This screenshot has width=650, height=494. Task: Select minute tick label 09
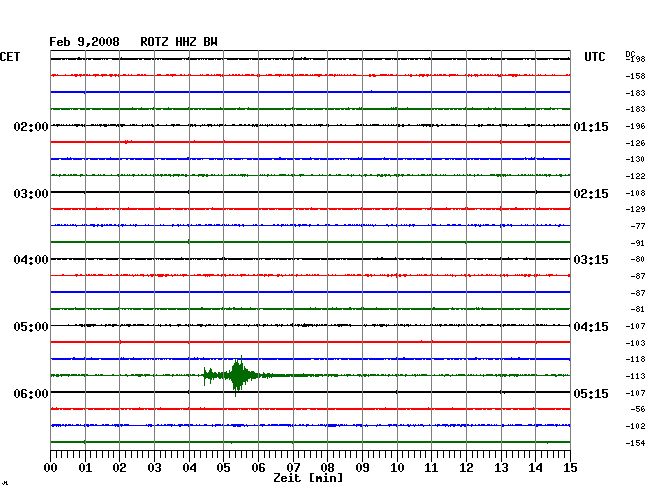pyautogui.click(x=362, y=468)
